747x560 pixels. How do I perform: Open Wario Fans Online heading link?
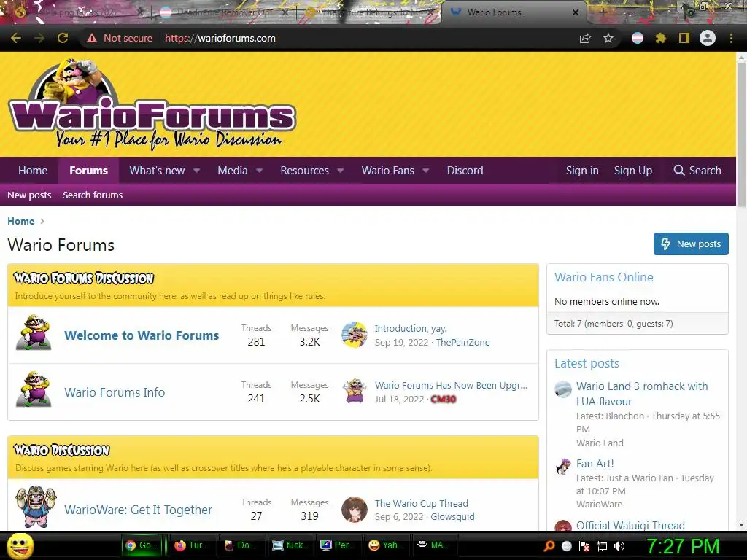click(603, 277)
